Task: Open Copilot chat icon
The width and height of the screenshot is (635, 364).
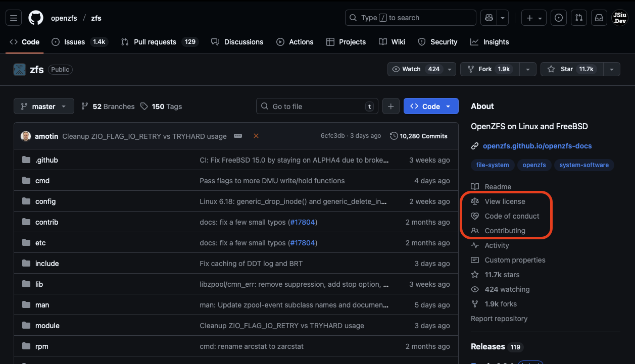Action: pyautogui.click(x=489, y=18)
